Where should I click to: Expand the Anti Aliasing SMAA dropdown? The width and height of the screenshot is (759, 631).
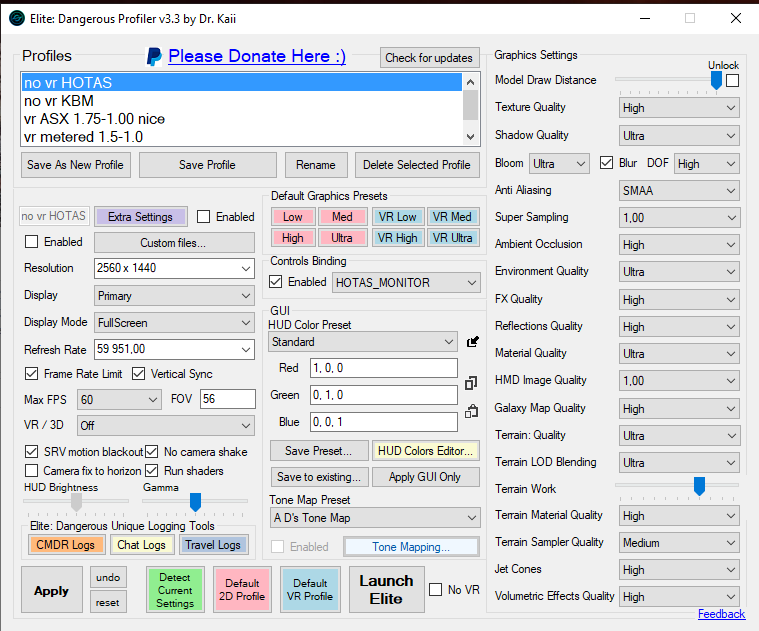pyautogui.click(x=679, y=191)
